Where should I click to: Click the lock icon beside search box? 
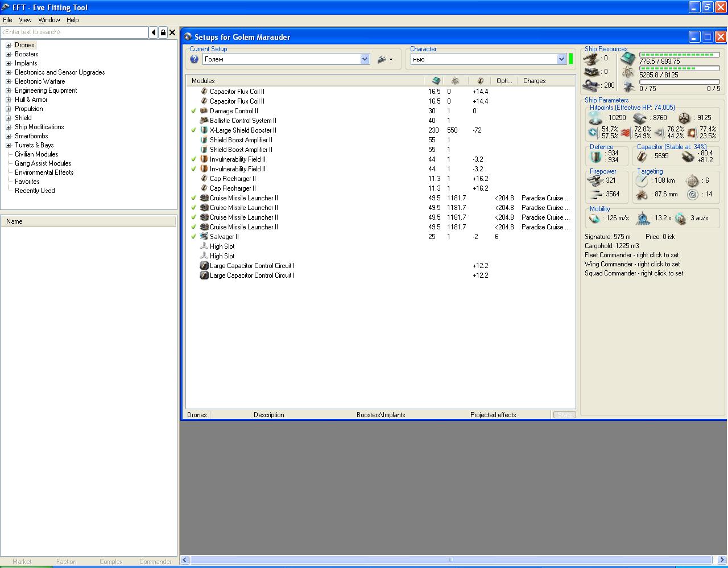pyautogui.click(x=163, y=32)
